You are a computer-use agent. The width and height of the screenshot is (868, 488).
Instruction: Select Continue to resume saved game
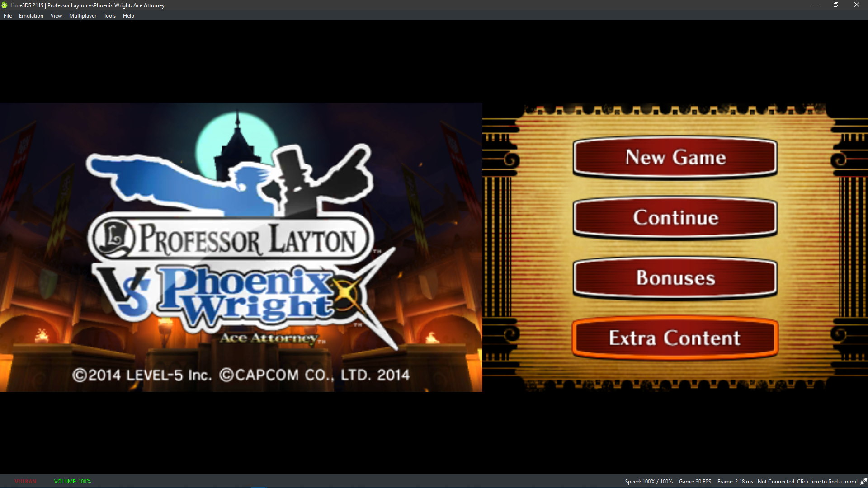click(675, 217)
